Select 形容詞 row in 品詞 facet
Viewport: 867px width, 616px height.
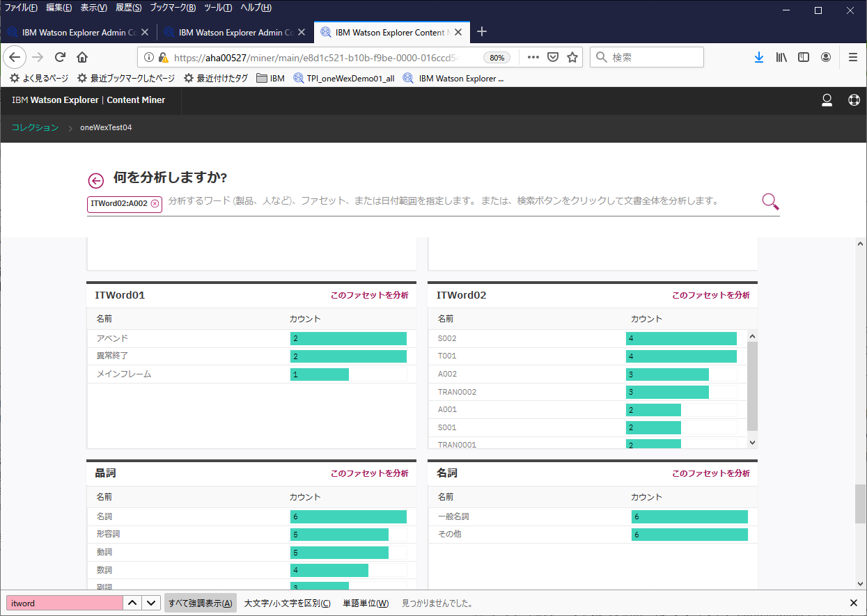(251, 535)
